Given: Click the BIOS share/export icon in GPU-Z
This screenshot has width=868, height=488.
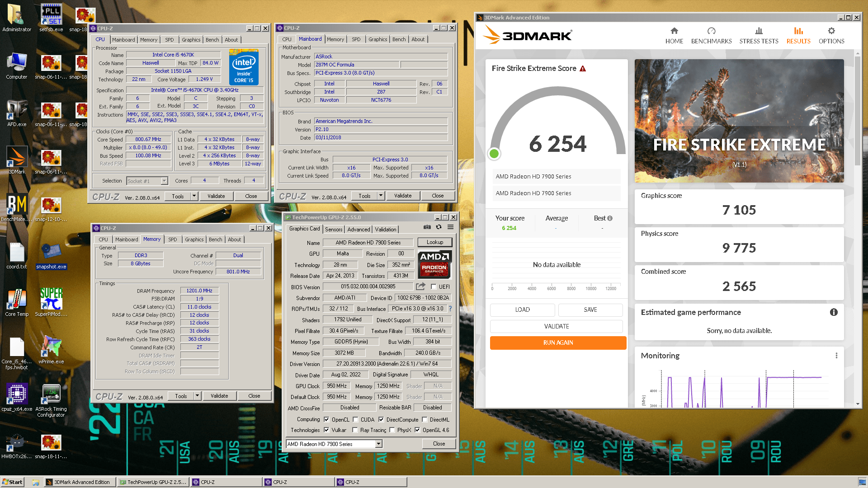Looking at the screenshot, I should (421, 286).
